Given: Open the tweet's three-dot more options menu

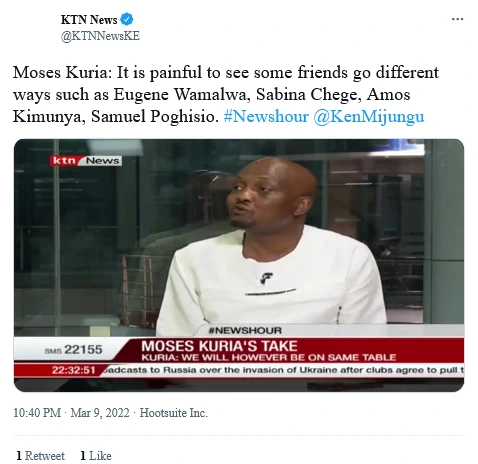Looking at the screenshot, I should pos(457,19).
